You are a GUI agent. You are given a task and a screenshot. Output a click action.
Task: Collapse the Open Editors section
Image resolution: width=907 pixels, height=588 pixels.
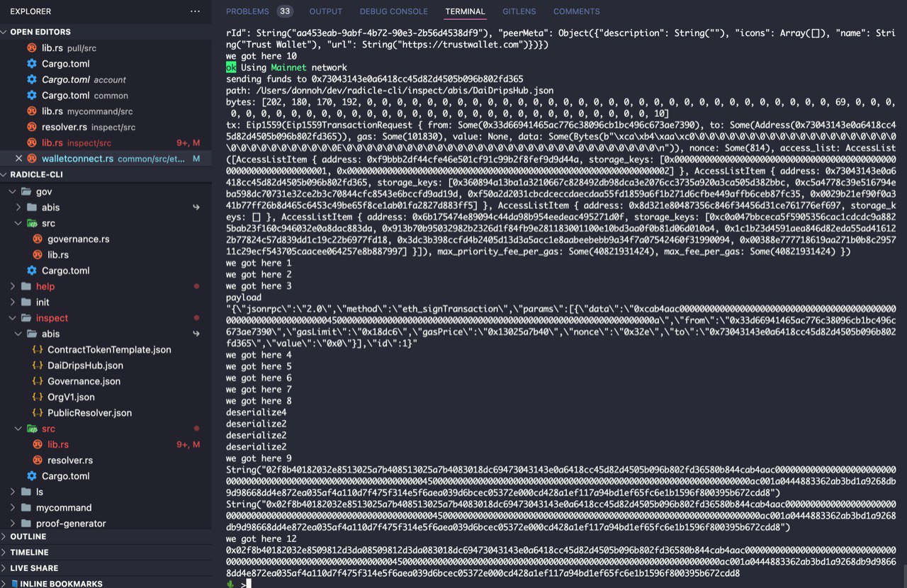point(5,32)
